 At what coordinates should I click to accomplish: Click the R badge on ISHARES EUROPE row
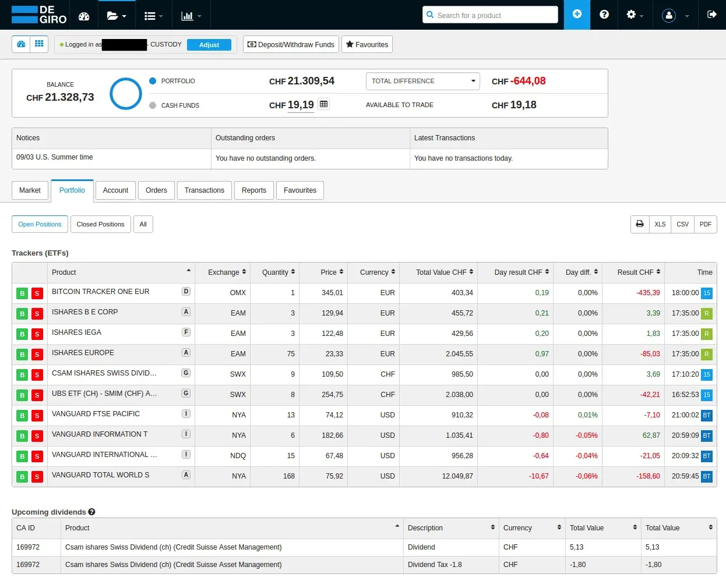pyautogui.click(x=707, y=354)
